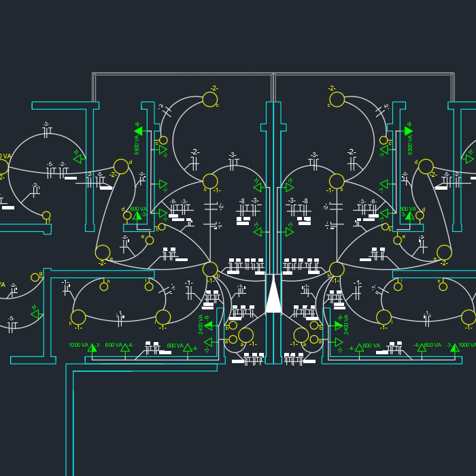Select the left filled 2400 VA outlet triangle
Image resolution: width=476 pixels, height=476 pixels.
point(208,325)
